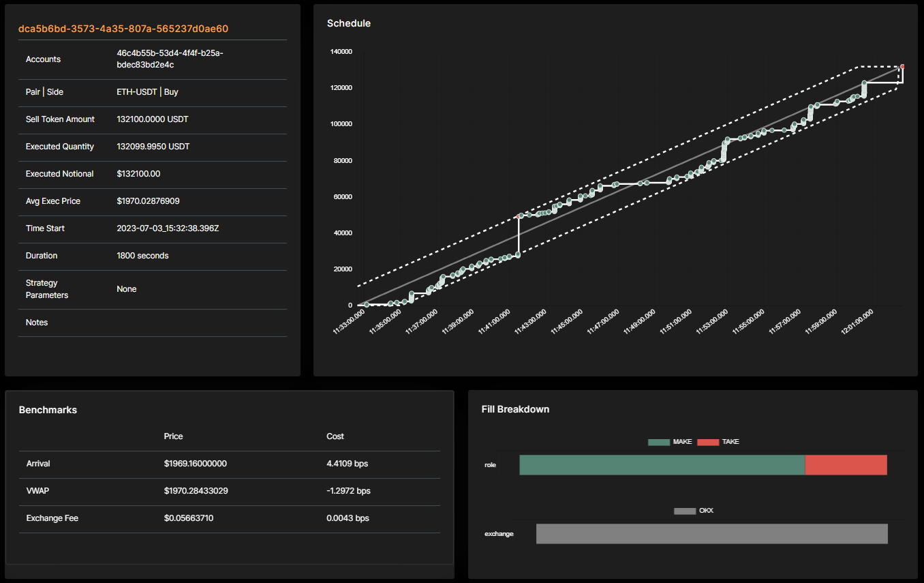Select the Accounts value 46c4b55b text
This screenshot has width=924, height=583.
170,59
